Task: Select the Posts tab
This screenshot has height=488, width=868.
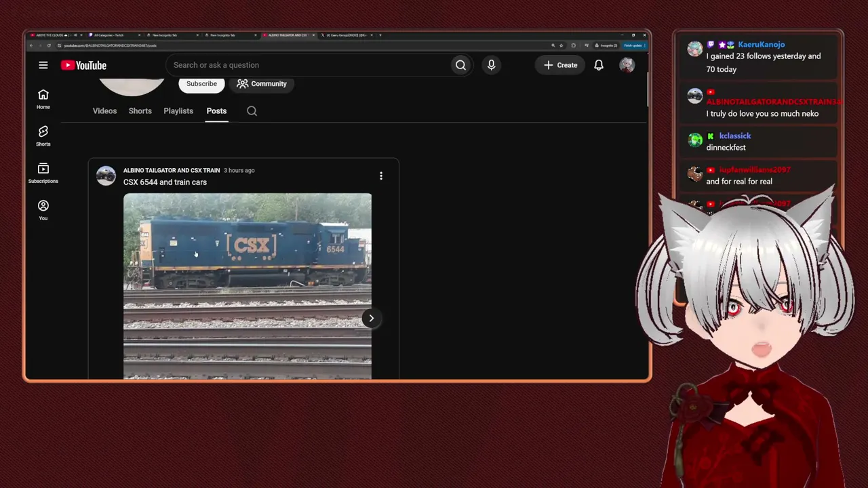Action: point(216,111)
